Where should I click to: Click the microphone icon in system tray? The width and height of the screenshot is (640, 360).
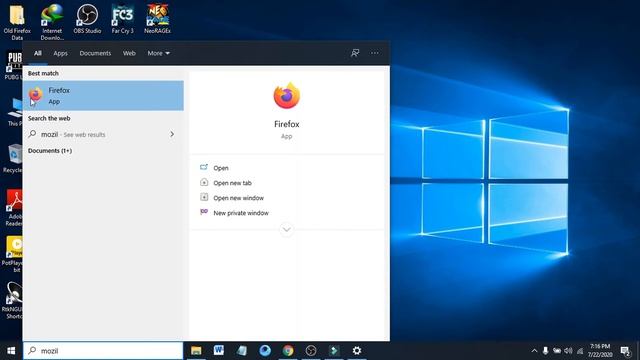point(545,351)
